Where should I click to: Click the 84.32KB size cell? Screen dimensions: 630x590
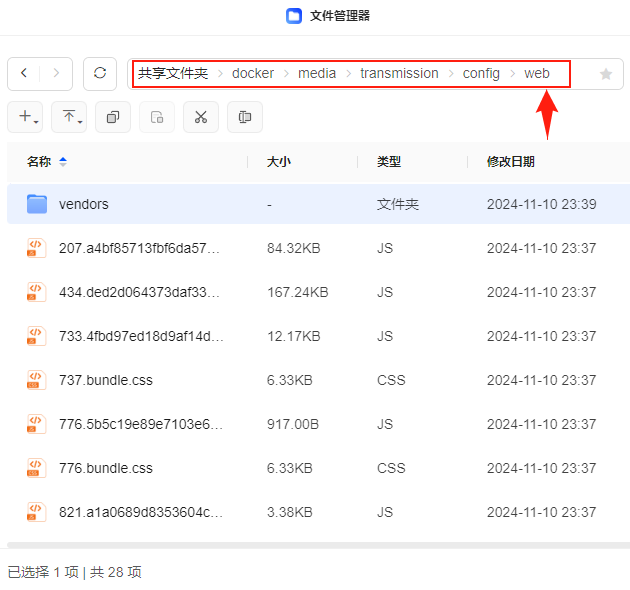click(x=293, y=248)
